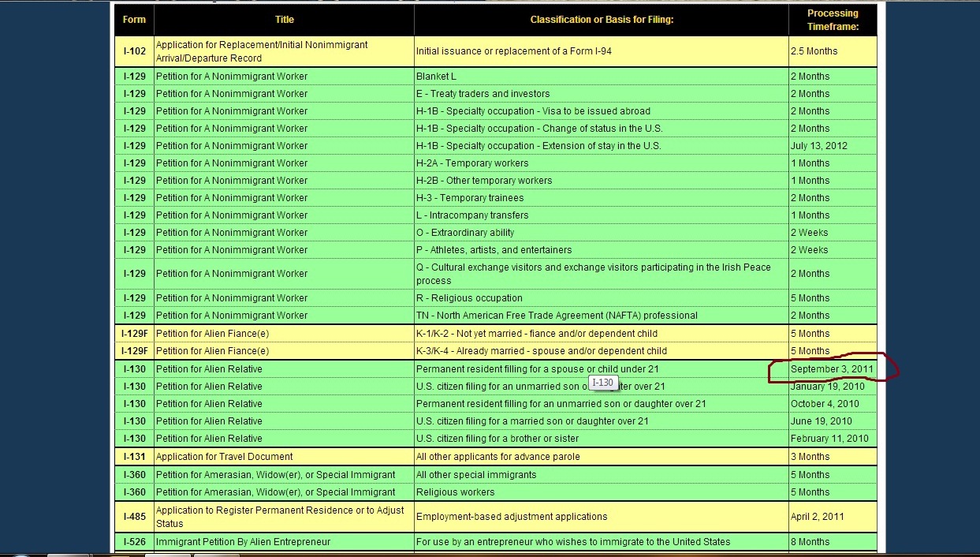Click "All other applicants for advance parole"
Screen dimensions: 980x557
(x=498, y=457)
